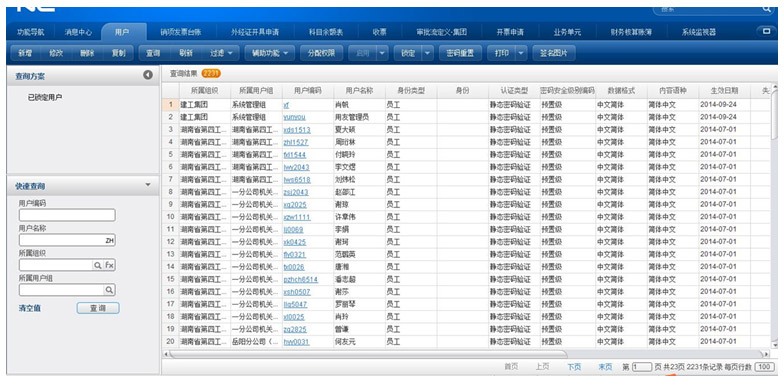Select row 7 cell 刘炜松
The width and height of the screenshot is (784, 387).
pyautogui.click(x=345, y=179)
